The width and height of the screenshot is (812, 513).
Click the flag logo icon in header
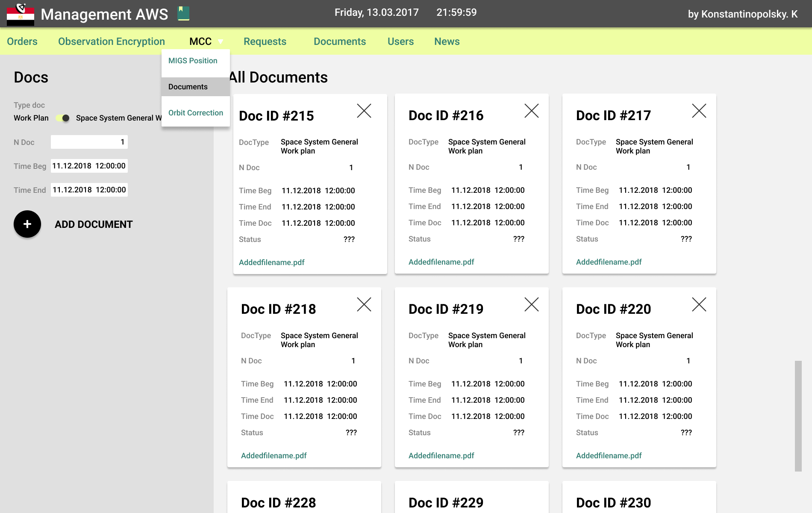coord(21,14)
